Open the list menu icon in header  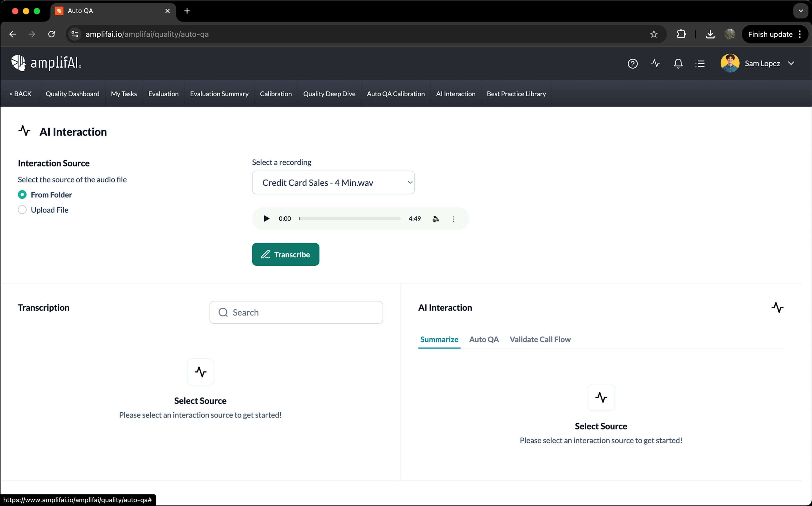tap(700, 63)
